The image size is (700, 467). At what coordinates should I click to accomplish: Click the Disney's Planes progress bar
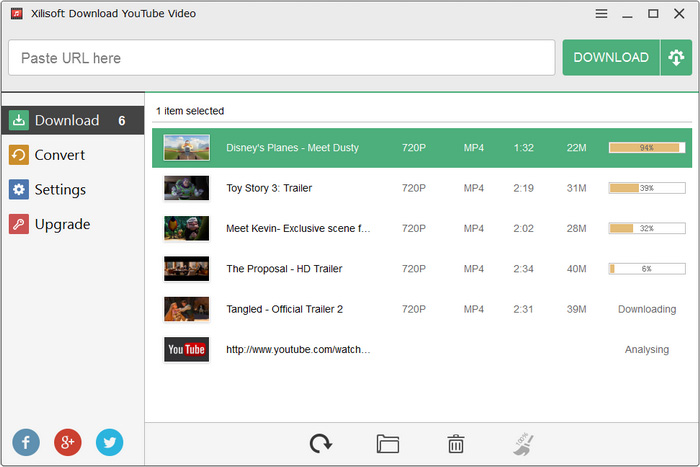(x=646, y=148)
